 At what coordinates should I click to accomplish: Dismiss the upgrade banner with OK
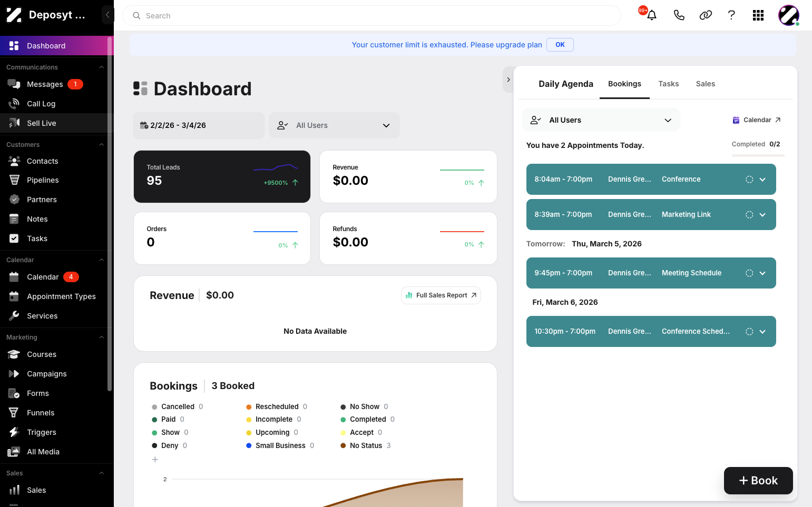tap(560, 45)
